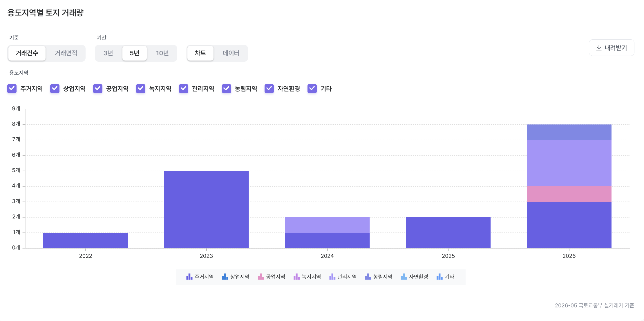Disable the 기타 zone checkbox
This screenshot has height=321, width=644.
(x=312, y=89)
